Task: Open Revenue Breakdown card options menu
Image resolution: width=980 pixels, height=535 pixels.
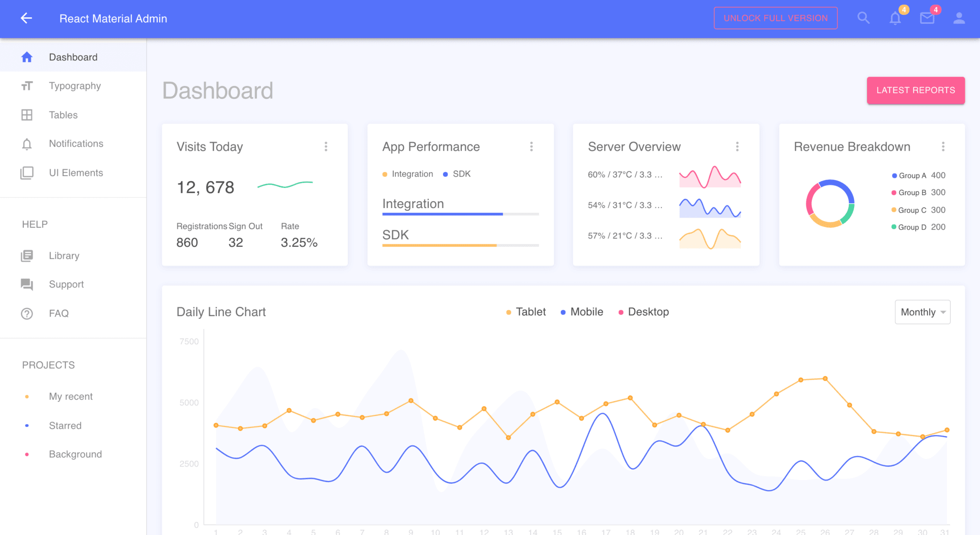Action: [x=943, y=146]
